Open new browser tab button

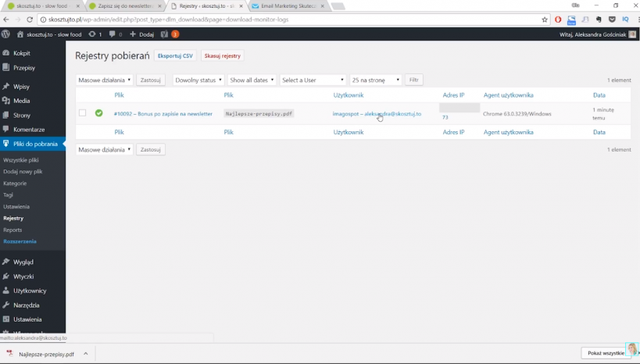[338, 6]
